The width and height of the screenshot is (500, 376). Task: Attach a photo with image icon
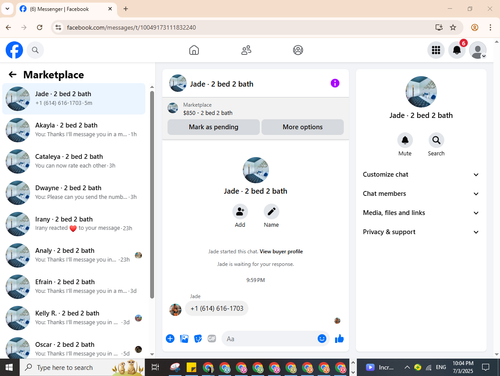coord(184,339)
